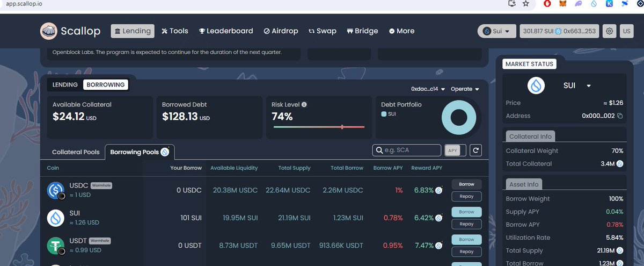Click Borrow for USDC
Screen dimensions: 644x266
click(x=466, y=184)
